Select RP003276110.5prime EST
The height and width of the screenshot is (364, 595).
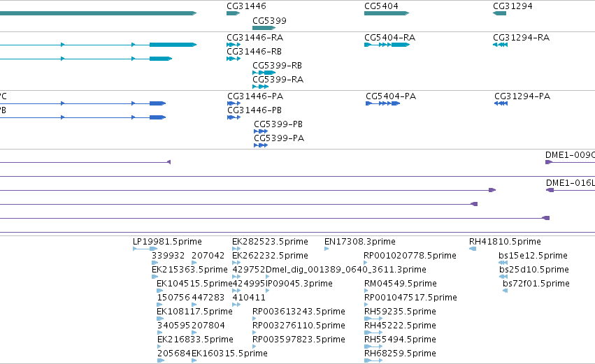pos(299,326)
